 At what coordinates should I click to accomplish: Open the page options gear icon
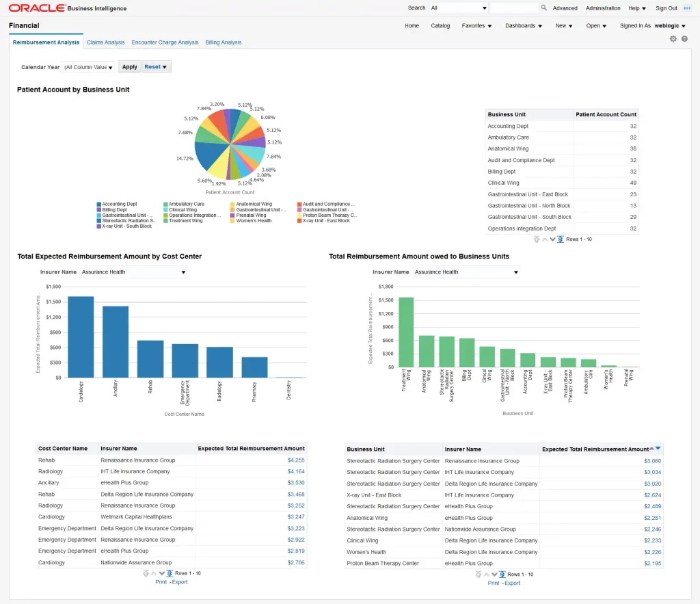click(673, 39)
